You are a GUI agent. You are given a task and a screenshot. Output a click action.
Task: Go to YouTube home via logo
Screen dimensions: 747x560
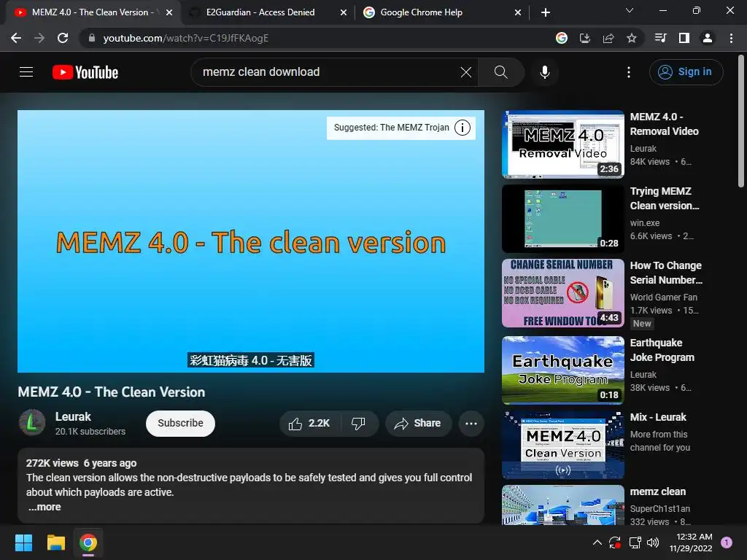85,72
